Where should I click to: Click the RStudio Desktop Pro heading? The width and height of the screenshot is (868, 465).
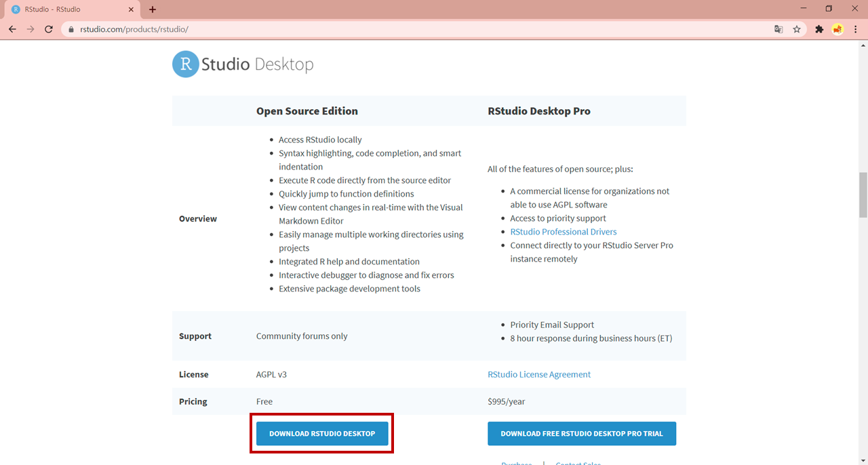click(x=539, y=111)
